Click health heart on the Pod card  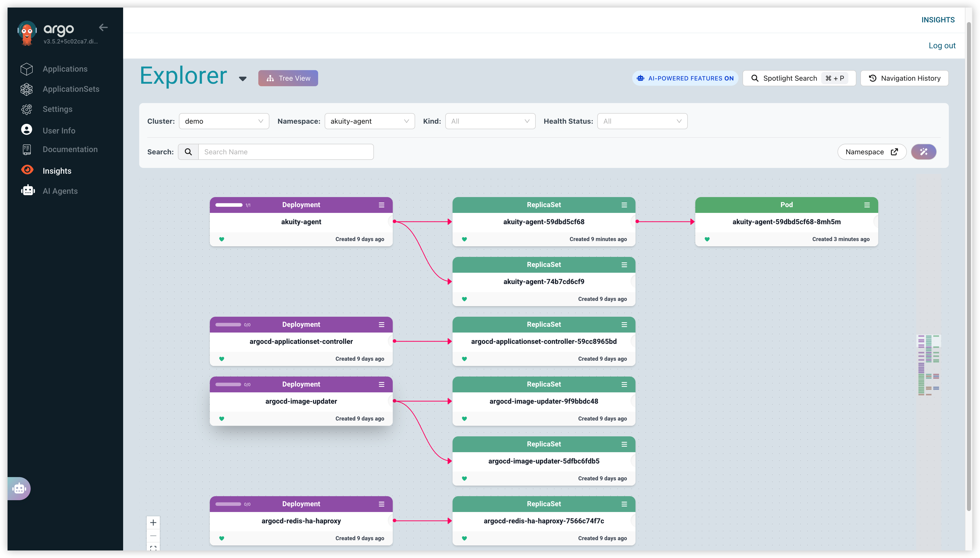pyautogui.click(x=707, y=239)
